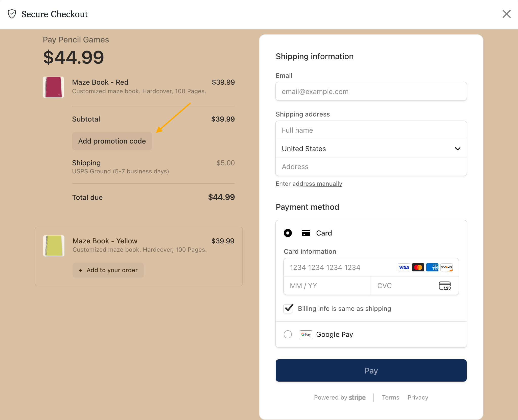Click the Google Pay logo icon

pyautogui.click(x=306, y=334)
